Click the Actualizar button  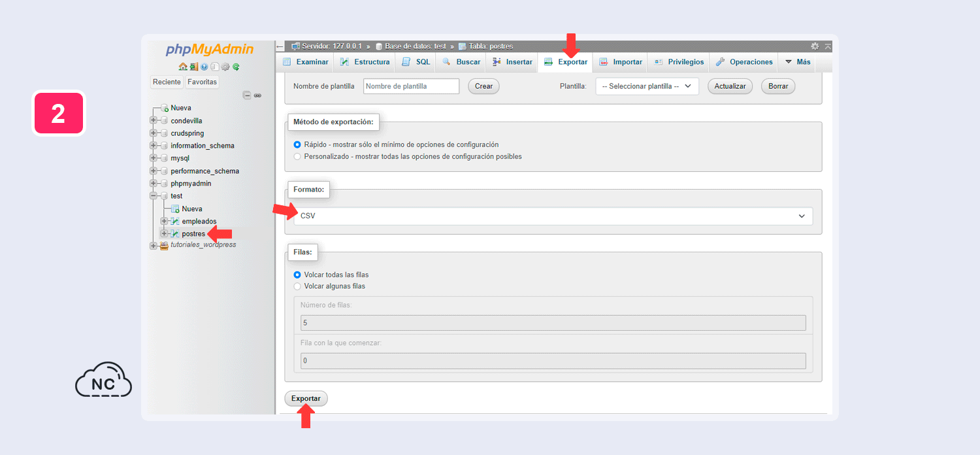[x=730, y=86]
